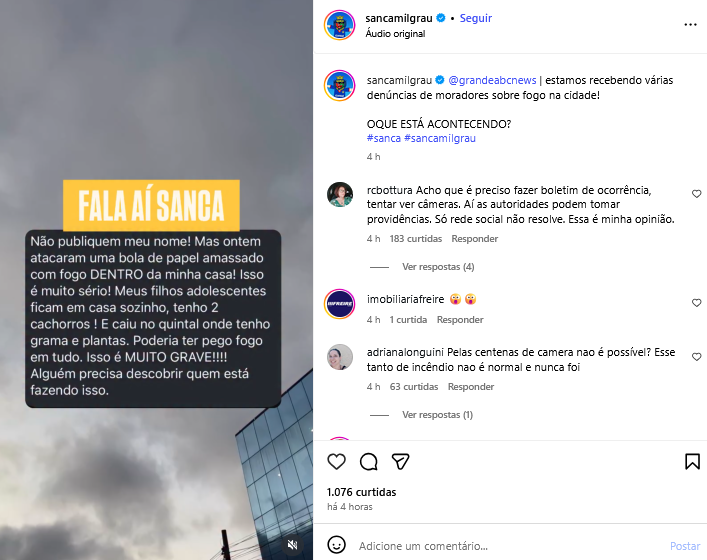707x560 pixels.
Task: Like the post with heart icon
Action: pyautogui.click(x=336, y=461)
